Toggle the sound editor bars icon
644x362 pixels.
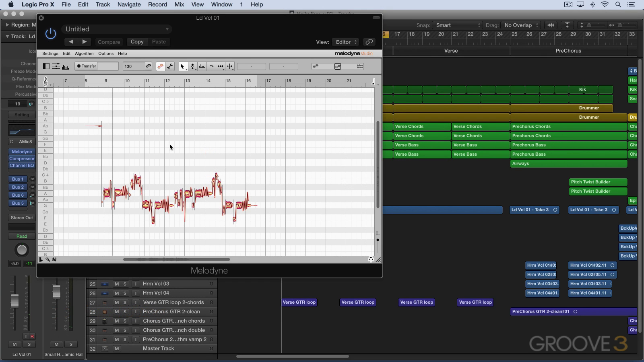point(65,66)
